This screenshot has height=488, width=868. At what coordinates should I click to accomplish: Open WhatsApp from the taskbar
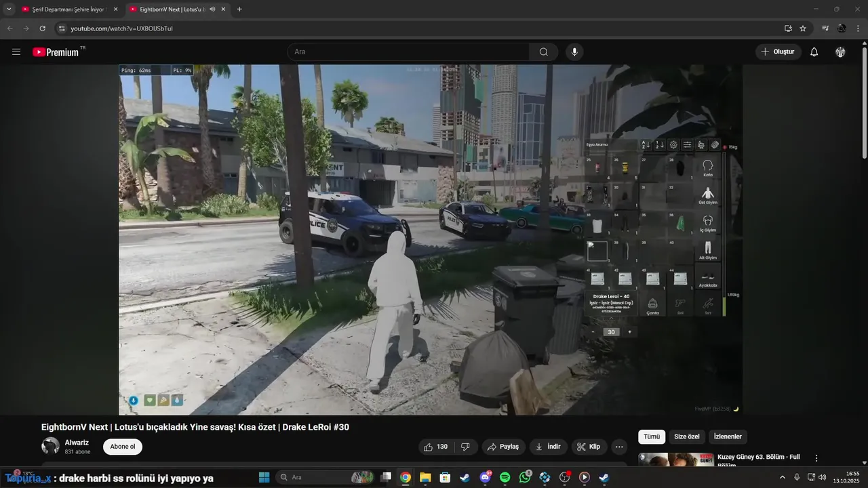click(x=525, y=477)
